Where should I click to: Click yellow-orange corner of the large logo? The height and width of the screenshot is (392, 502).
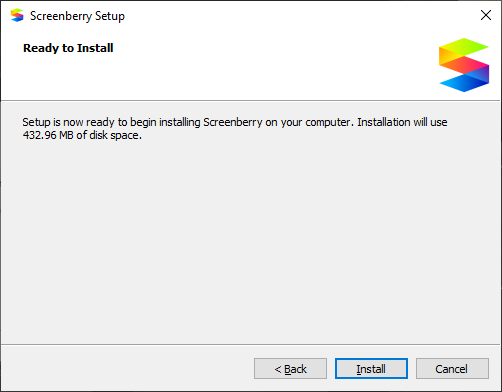pyautogui.click(x=447, y=57)
